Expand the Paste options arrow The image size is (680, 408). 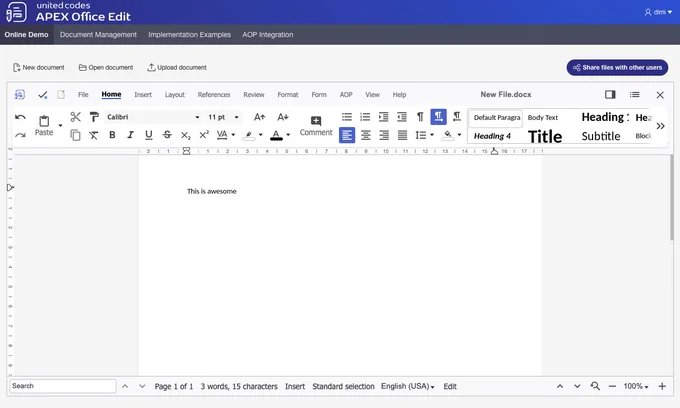coord(60,126)
